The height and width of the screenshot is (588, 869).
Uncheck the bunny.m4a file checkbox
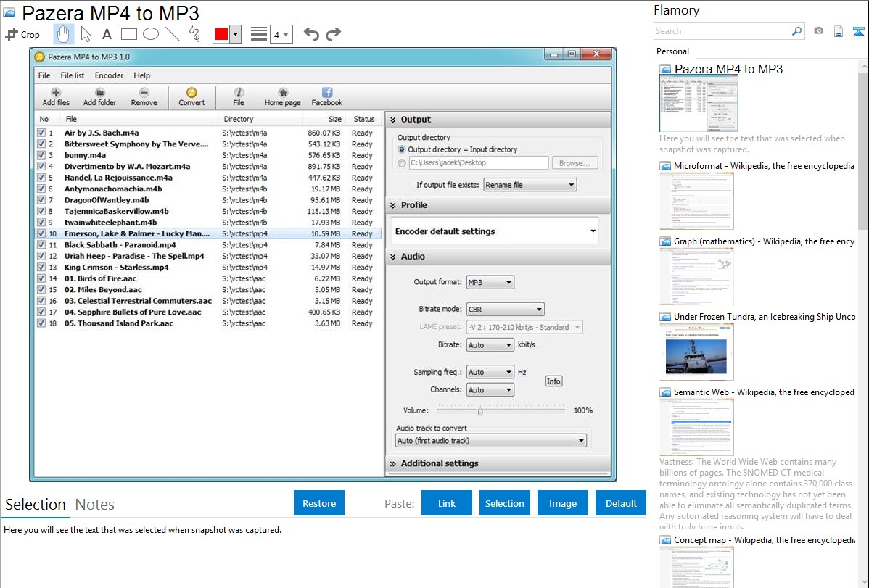point(41,155)
